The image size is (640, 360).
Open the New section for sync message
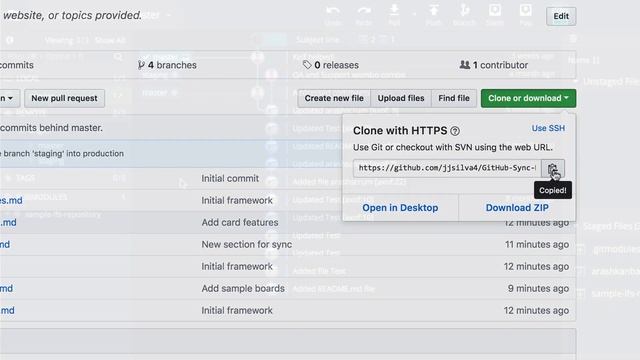247,244
